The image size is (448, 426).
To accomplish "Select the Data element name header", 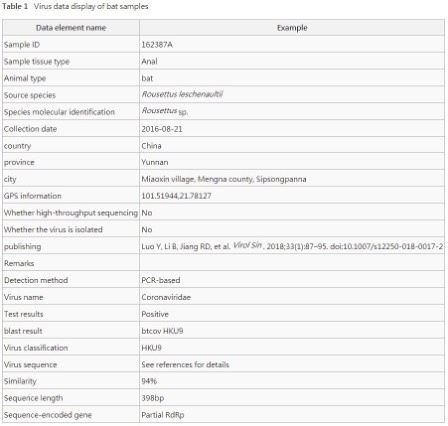I will 71,28.
